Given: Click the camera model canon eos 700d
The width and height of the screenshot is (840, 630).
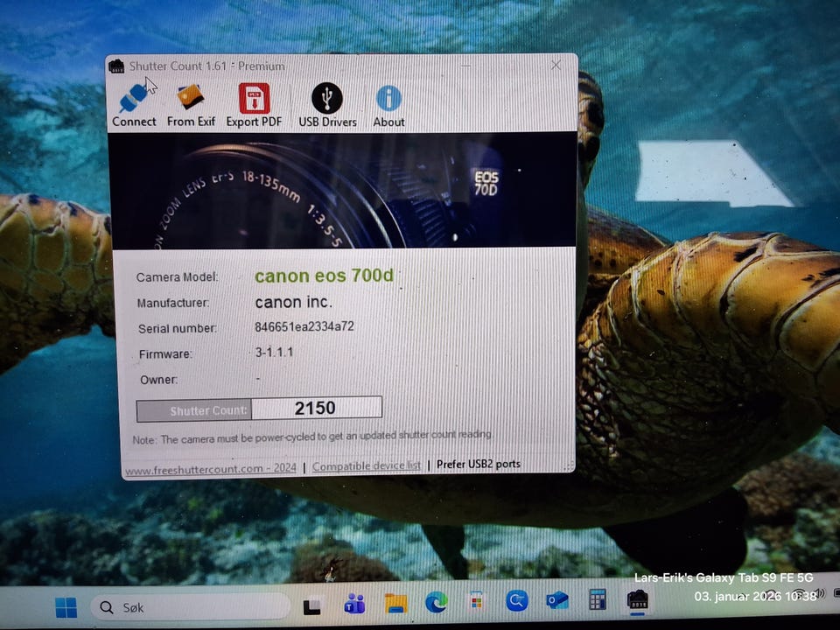Looking at the screenshot, I should coord(324,276).
